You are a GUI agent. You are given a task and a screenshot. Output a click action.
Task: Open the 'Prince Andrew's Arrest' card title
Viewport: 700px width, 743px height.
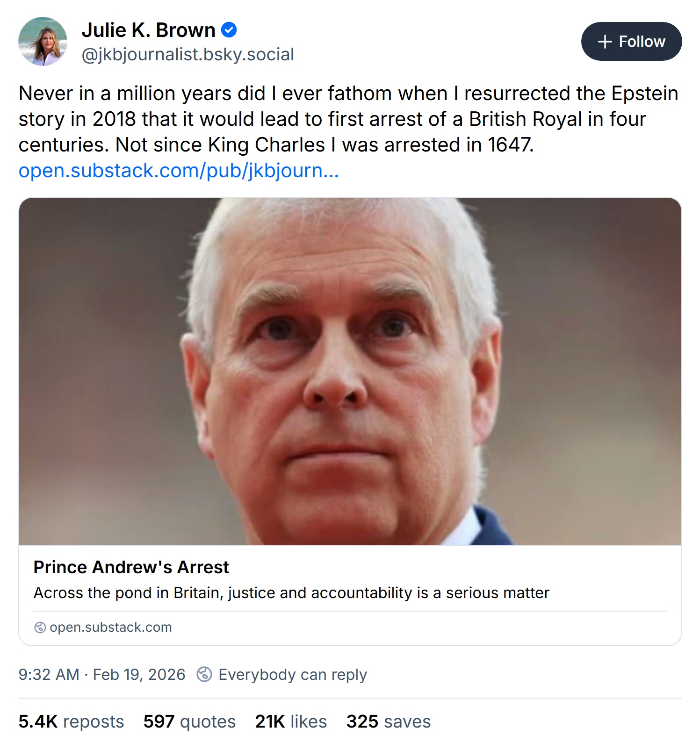coord(131,567)
